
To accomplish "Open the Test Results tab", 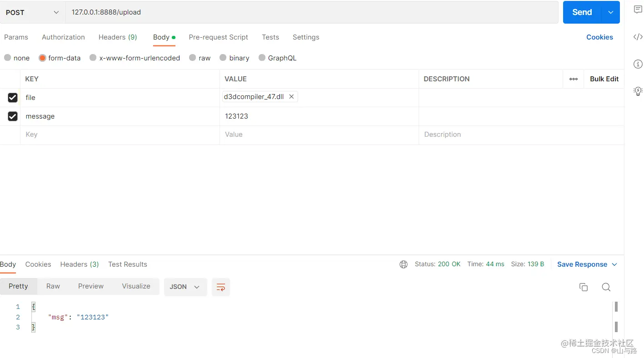I will tap(128, 264).
